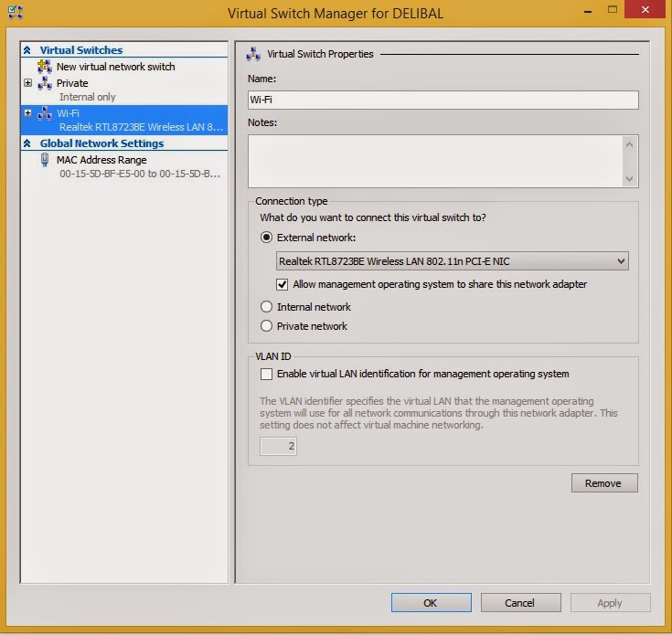Viewport: 672px width, 635px height.
Task: Expand the Wi-Fi switch tree node
Action: [x=27, y=113]
